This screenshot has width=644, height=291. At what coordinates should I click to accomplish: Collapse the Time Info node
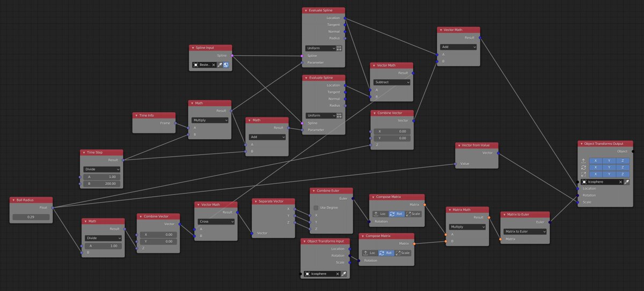point(136,115)
